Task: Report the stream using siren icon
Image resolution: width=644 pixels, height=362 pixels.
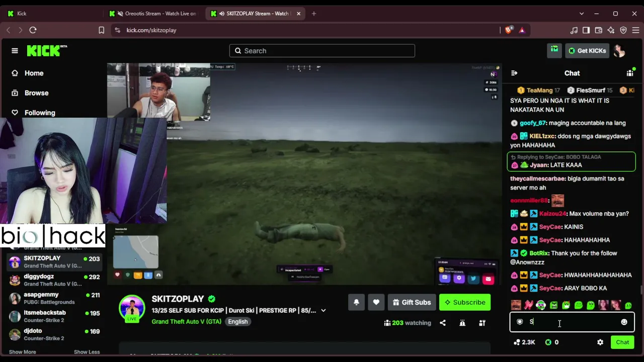Action: pos(462,323)
